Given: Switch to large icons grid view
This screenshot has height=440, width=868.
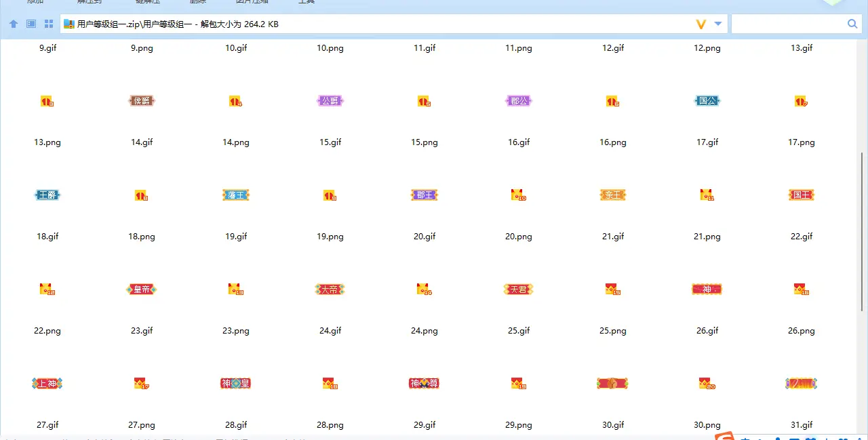Looking at the screenshot, I should tap(49, 24).
